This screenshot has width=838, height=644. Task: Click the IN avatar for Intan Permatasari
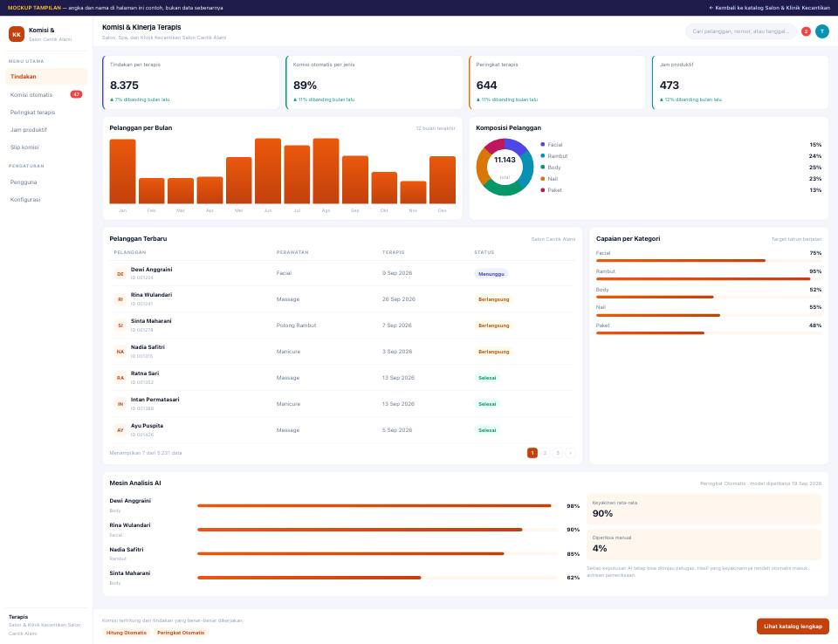tap(120, 404)
